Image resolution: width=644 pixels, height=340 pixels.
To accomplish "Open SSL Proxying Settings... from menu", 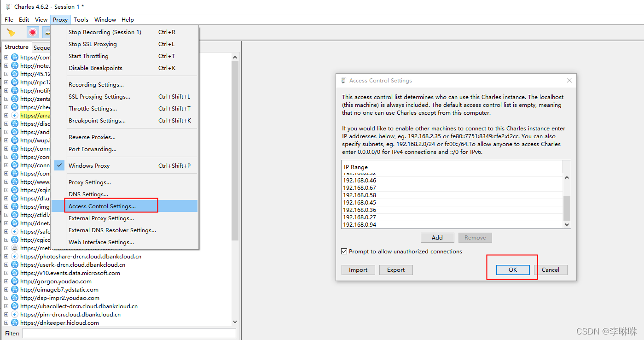I will coord(124,97).
